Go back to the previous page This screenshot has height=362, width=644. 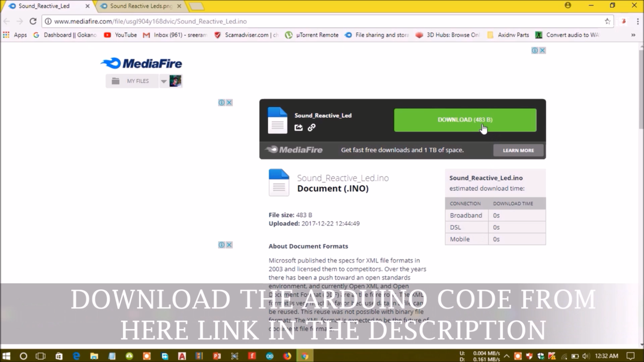coord(7,21)
